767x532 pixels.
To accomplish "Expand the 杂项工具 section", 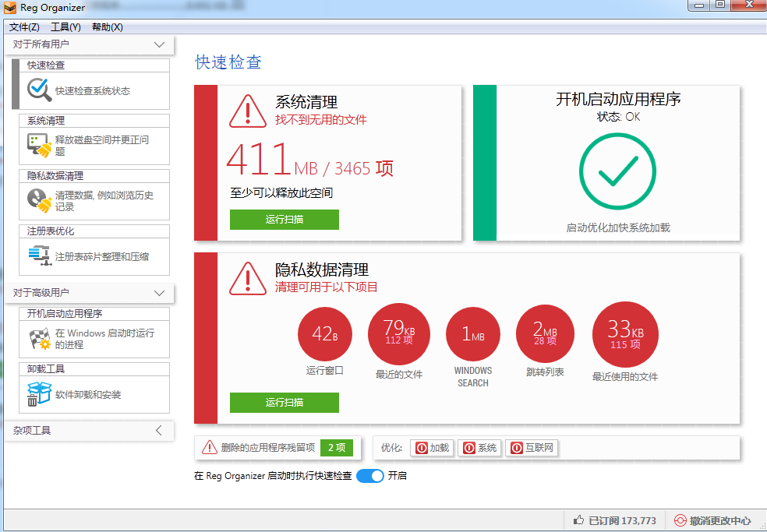I will click(x=159, y=430).
